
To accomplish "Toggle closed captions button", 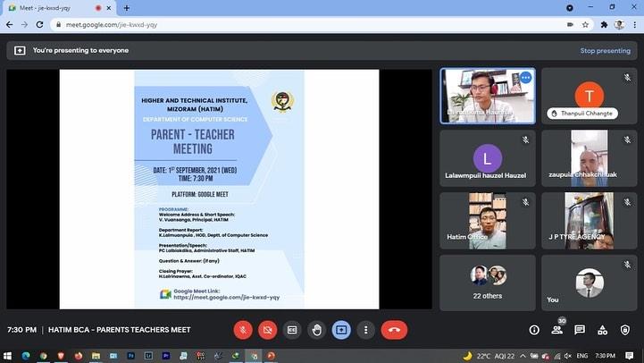I will point(292,330).
